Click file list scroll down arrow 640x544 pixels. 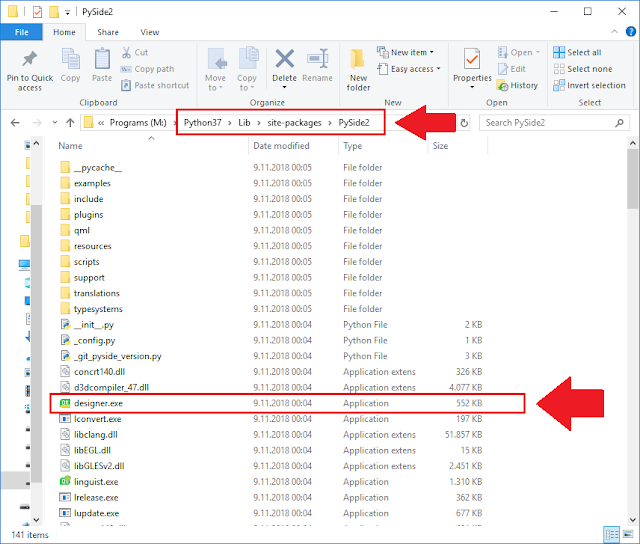633,520
